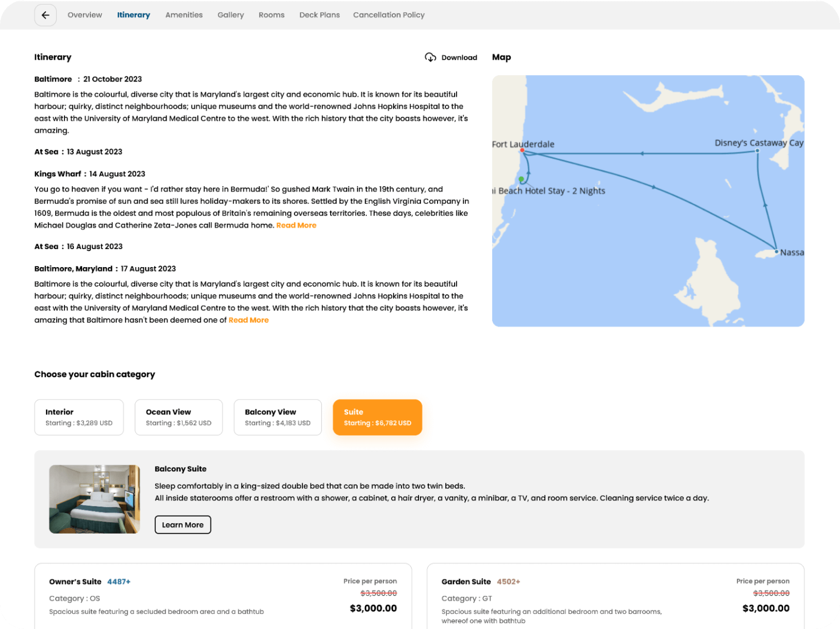
Task: Click the red Fort Lauderdale map marker
Action: [x=522, y=151]
